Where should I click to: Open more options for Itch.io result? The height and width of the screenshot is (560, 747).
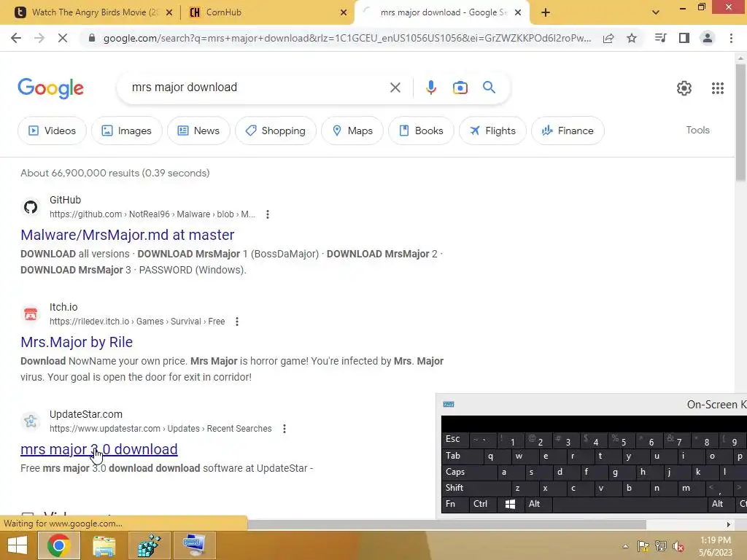237,322
